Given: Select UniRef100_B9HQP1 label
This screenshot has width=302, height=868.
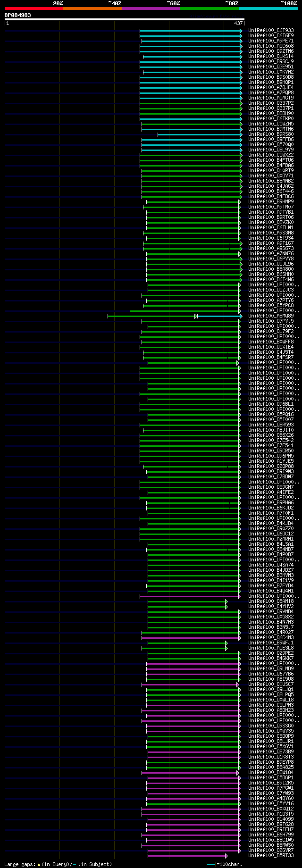Looking at the screenshot, I should click(271, 83).
